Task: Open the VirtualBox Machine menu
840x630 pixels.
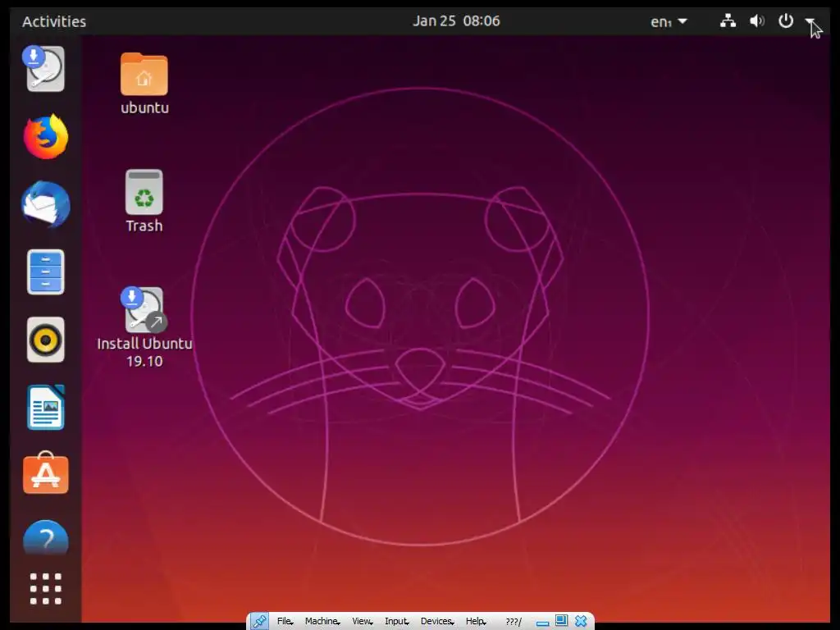Action: point(322,622)
